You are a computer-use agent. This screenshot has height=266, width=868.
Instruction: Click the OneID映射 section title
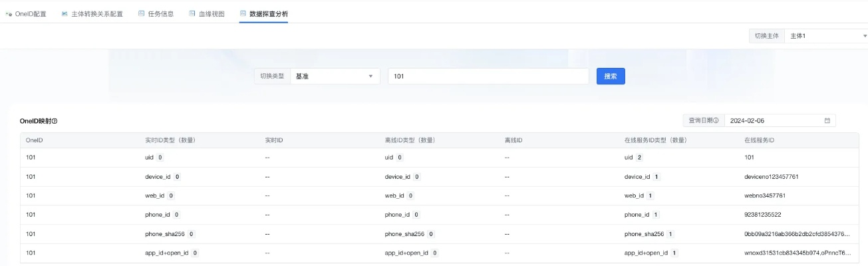(35, 121)
